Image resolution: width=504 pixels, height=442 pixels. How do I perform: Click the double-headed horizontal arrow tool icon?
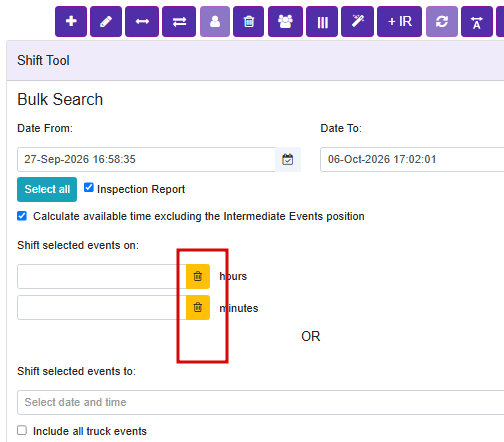(x=142, y=22)
